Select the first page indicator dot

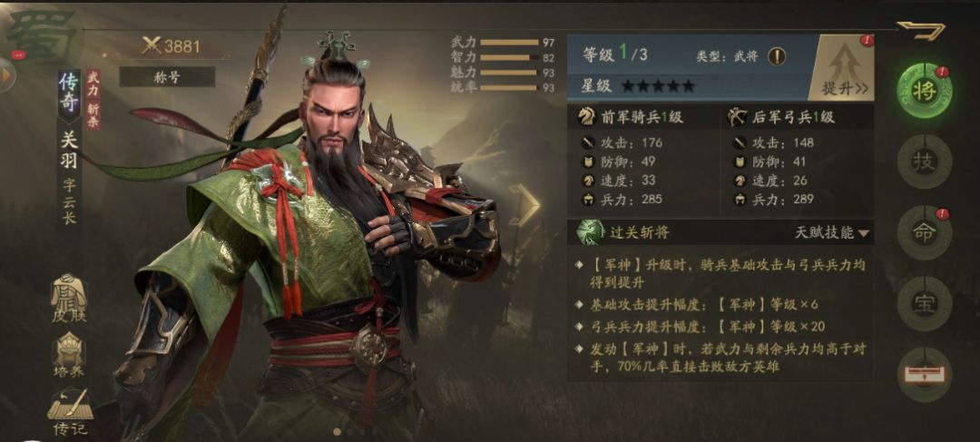tap(338, 431)
